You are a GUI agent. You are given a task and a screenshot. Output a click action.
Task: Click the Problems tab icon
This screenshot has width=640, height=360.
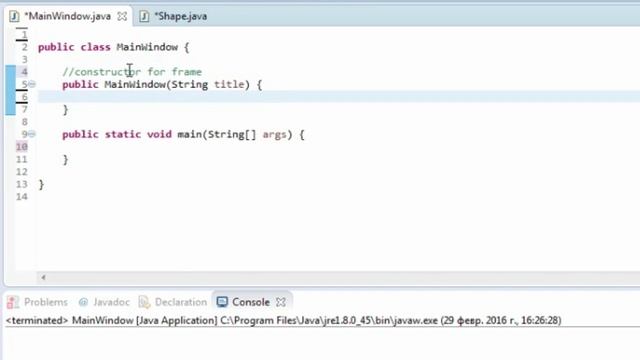tap(13, 302)
